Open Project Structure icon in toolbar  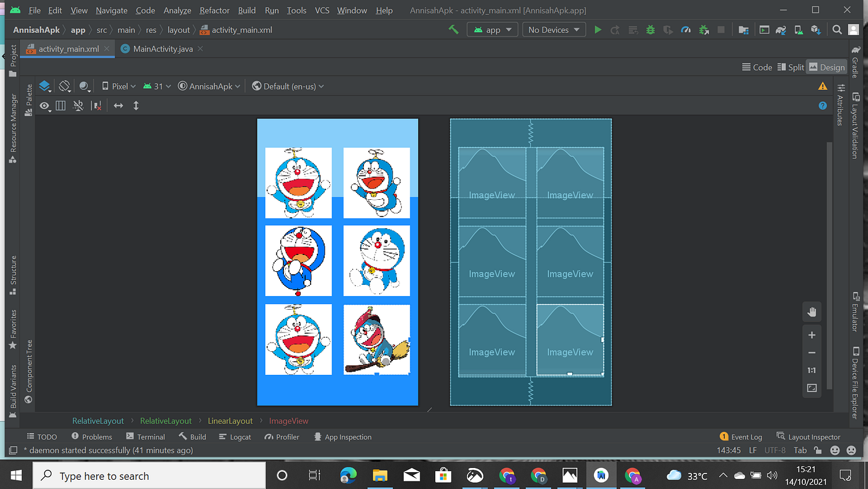(x=744, y=29)
